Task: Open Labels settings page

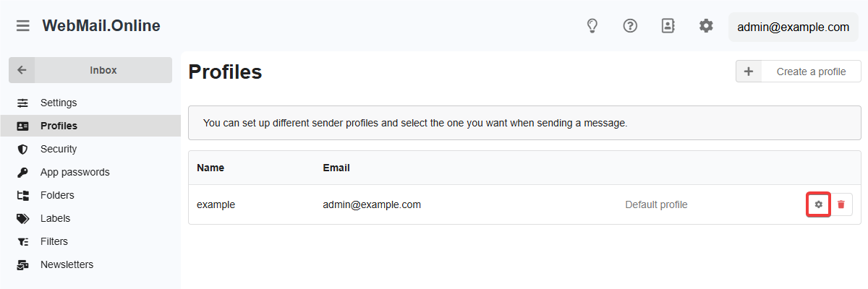Action: [x=55, y=218]
